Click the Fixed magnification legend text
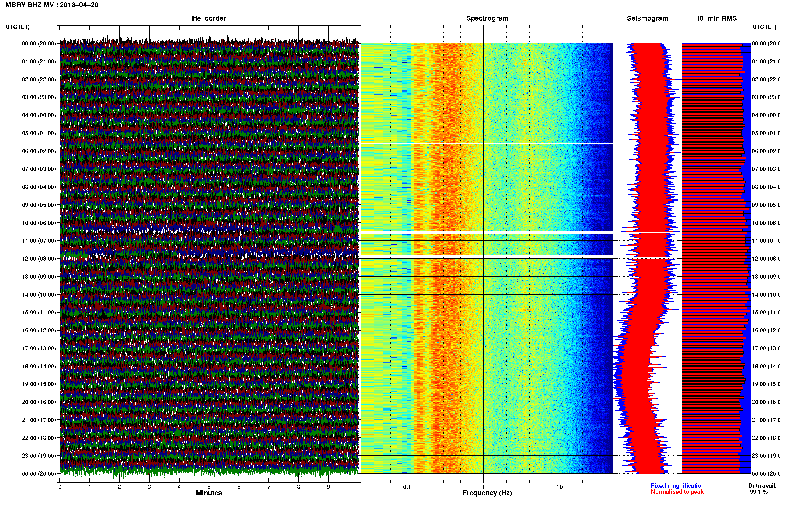This screenshot has height=508, width=812. [x=678, y=486]
